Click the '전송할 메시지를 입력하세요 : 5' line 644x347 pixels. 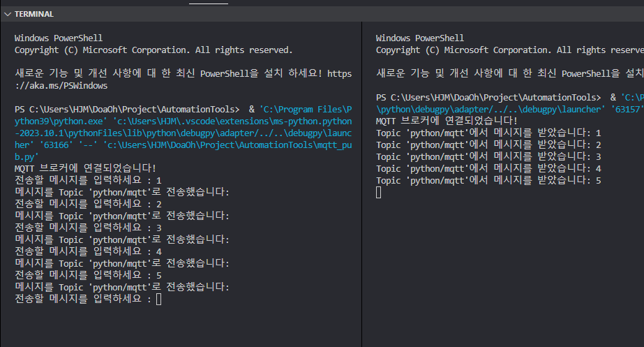[x=89, y=275]
